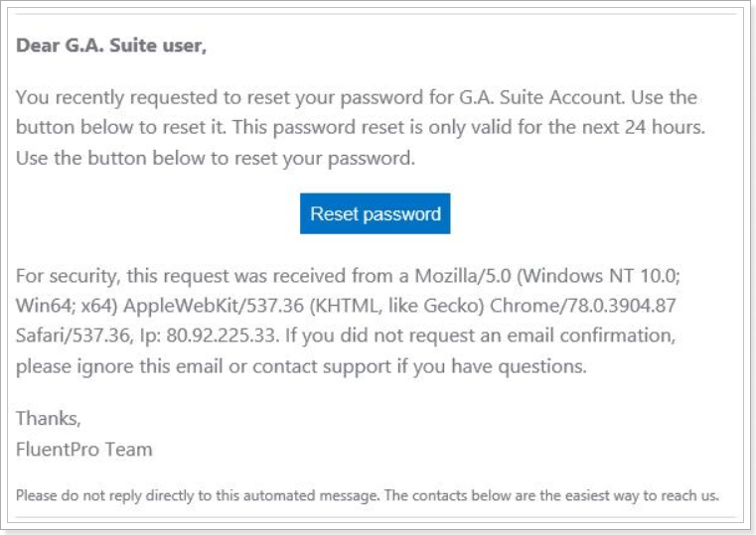Click the "Dear G.A. Suite user," greeting
Screen dimensions: 756x535
pos(111,46)
